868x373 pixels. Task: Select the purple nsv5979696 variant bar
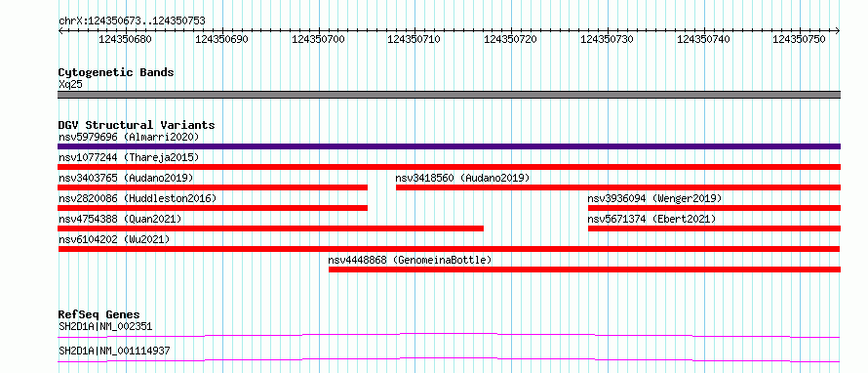[x=449, y=146]
